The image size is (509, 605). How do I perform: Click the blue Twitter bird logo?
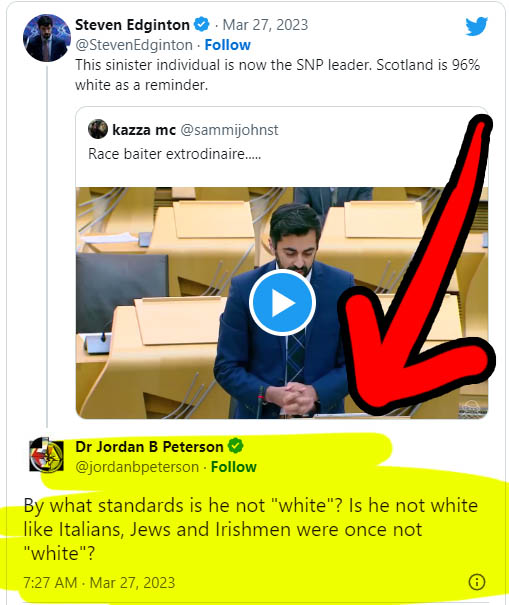477,26
